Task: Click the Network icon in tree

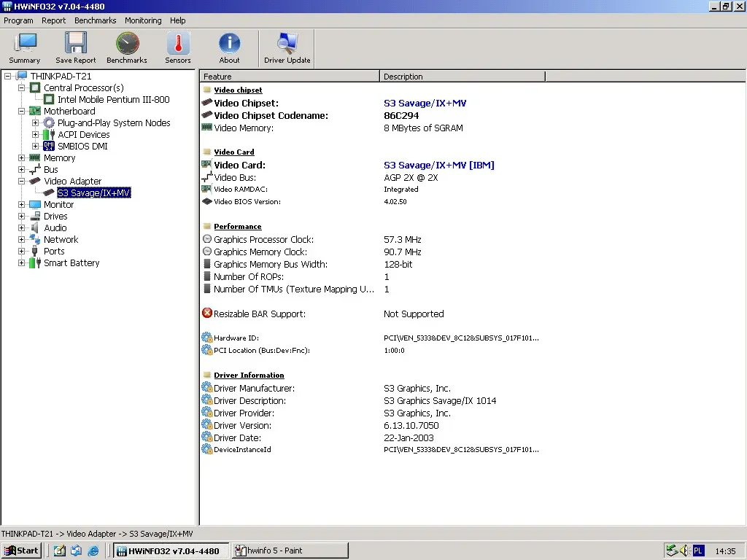Action: (35, 239)
